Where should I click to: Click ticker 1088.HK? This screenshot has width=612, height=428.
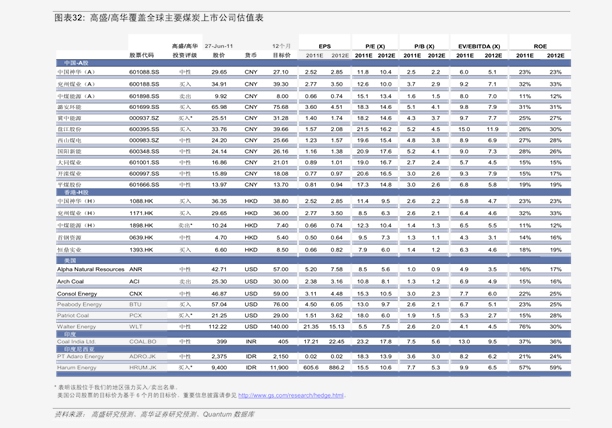tap(141, 201)
